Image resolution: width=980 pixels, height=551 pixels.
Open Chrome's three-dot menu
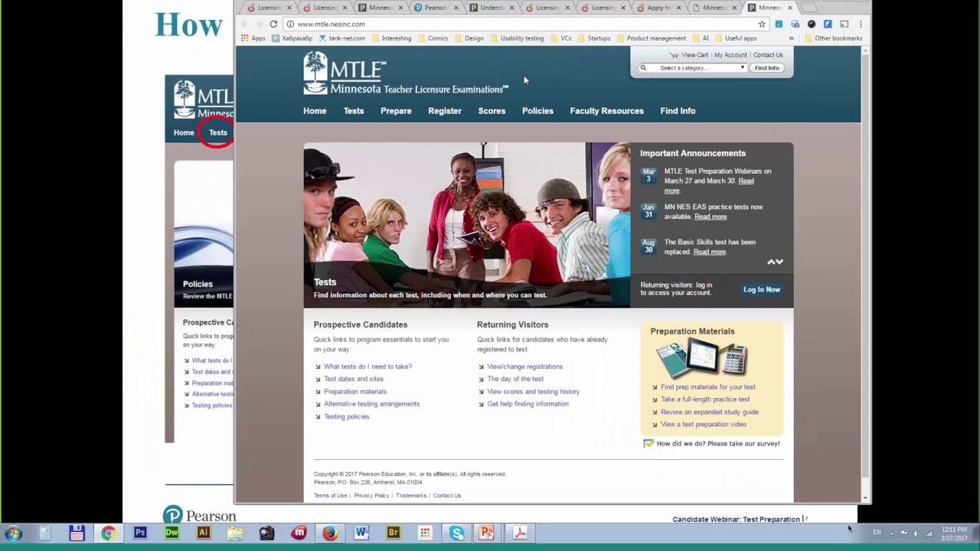coord(861,24)
